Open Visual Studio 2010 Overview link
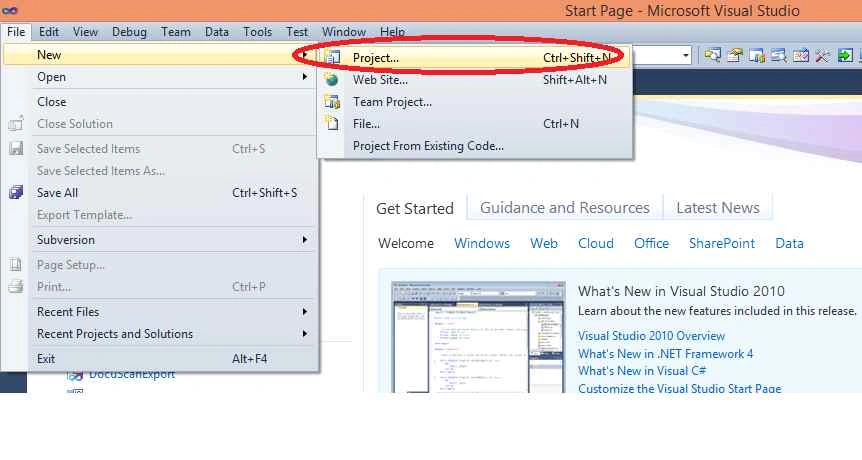This screenshot has height=460, width=862. click(x=651, y=335)
